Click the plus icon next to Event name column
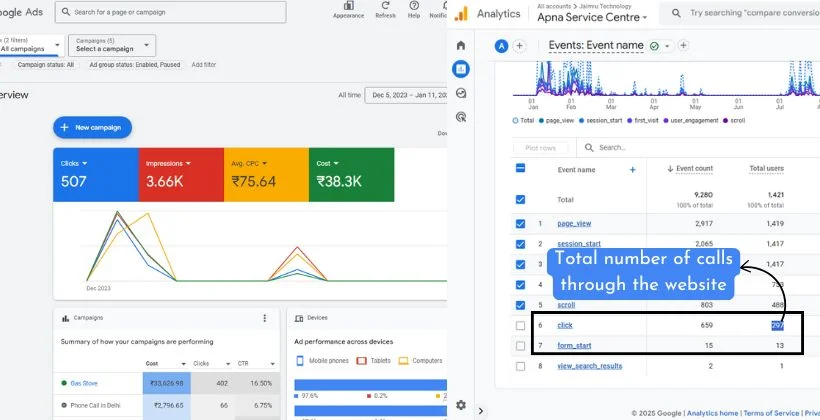 pos(632,170)
